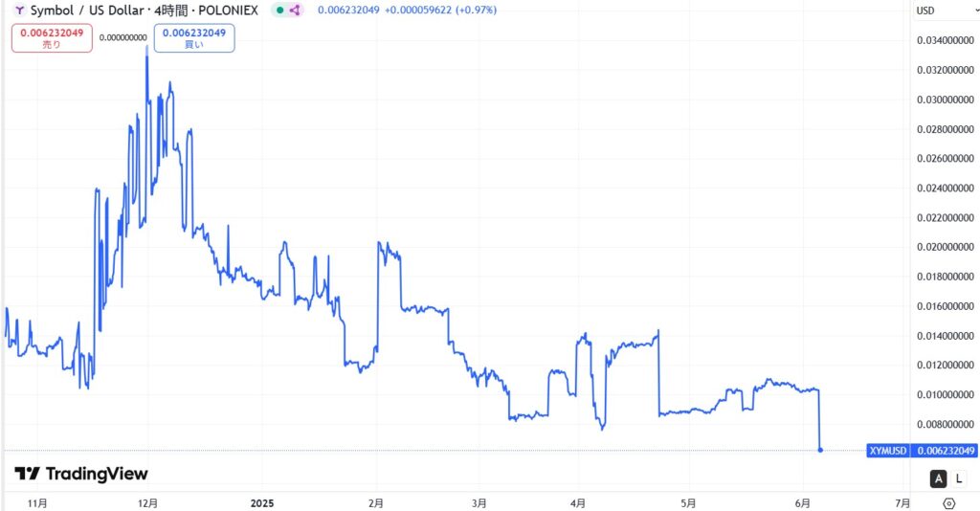Image resolution: width=980 pixels, height=511 pixels.
Task: Click the red sell button 0.006232049
Action: pos(52,38)
